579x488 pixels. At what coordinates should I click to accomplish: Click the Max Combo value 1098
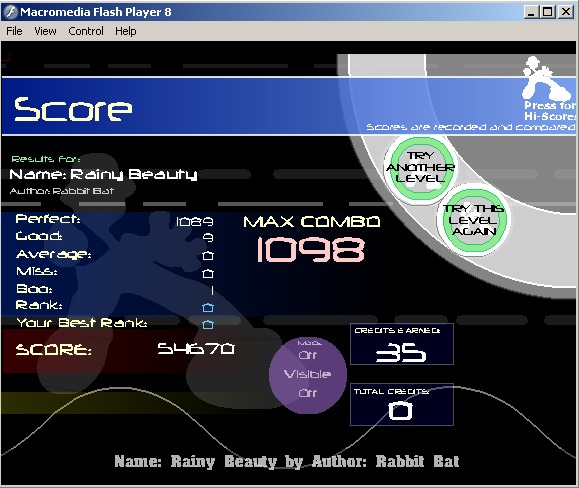pos(311,250)
